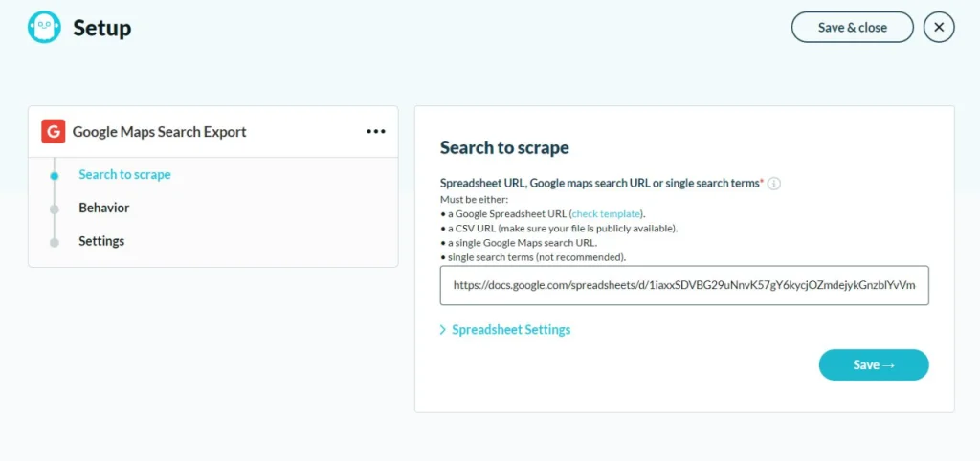This screenshot has height=461, width=980.
Task: Open the check template link
Action: [x=606, y=213]
